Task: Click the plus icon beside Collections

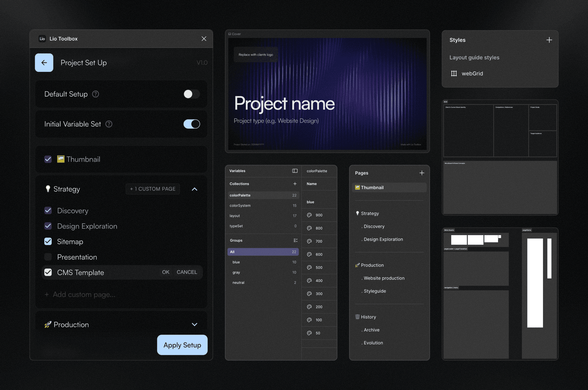Action: point(295,184)
